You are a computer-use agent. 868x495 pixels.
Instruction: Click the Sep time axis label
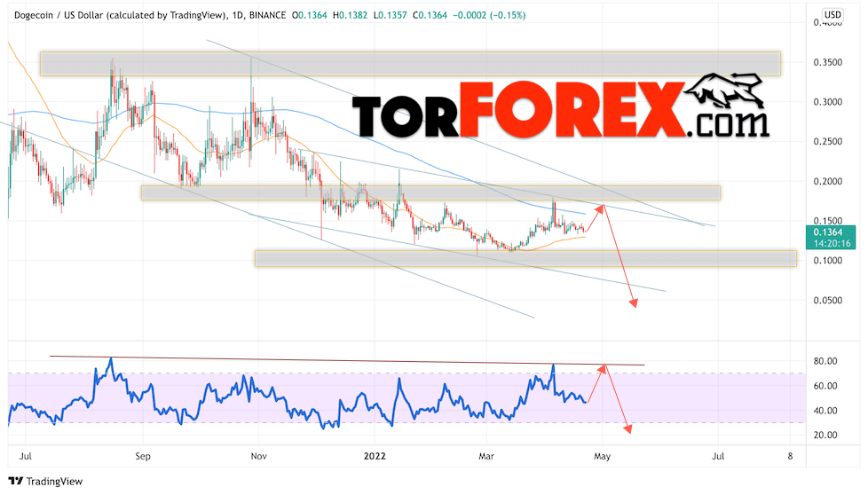143,456
